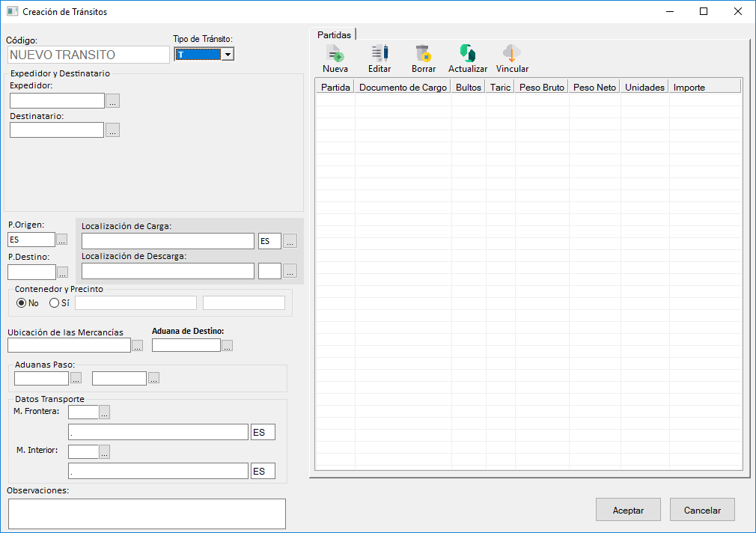Select the No radio for Contenedor
The image size is (756, 533).
tap(21, 303)
